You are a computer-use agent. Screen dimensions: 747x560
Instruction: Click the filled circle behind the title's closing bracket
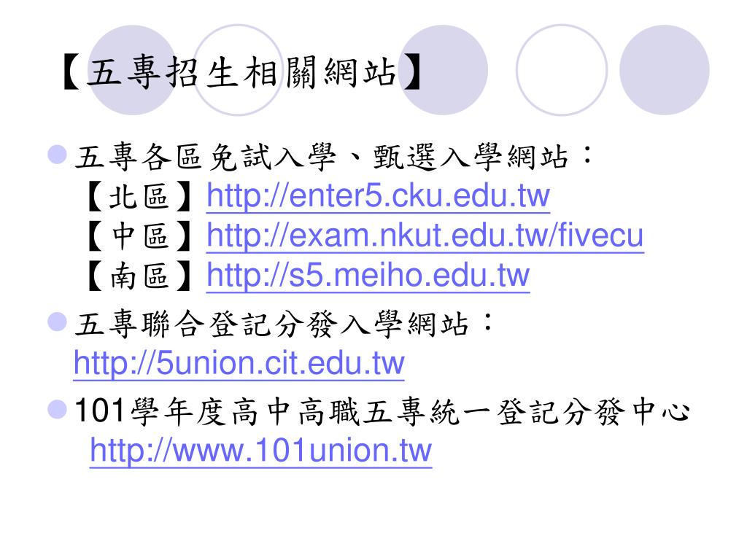(x=443, y=70)
